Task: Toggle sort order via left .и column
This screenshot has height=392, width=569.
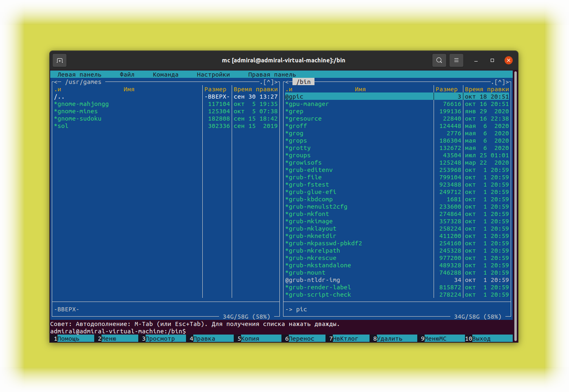Action: (x=58, y=89)
